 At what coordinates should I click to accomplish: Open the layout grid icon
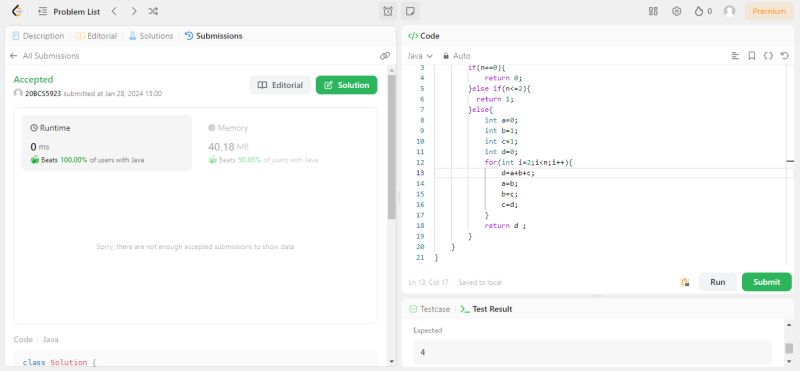[x=653, y=11]
